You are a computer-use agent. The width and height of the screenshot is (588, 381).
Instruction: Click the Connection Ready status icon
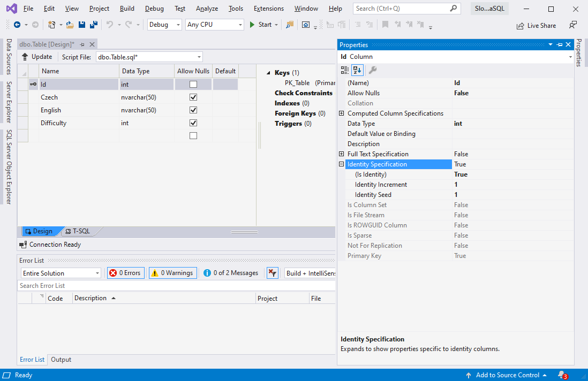23,245
